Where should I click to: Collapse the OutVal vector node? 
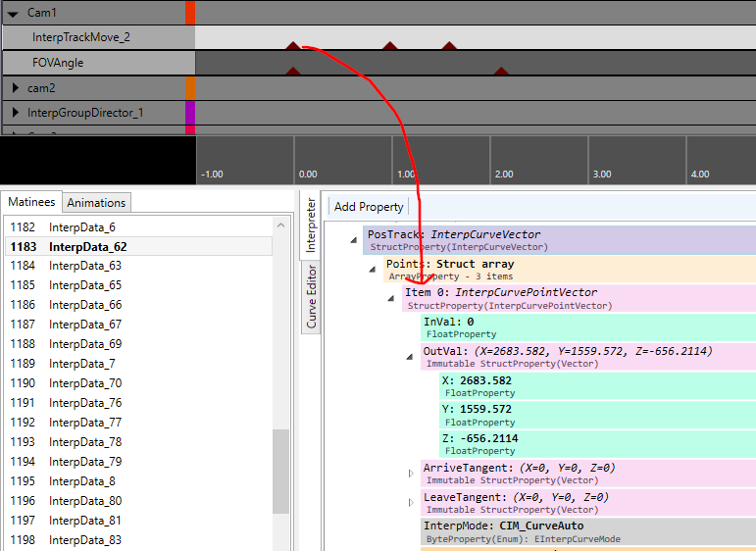[x=410, y=357]
